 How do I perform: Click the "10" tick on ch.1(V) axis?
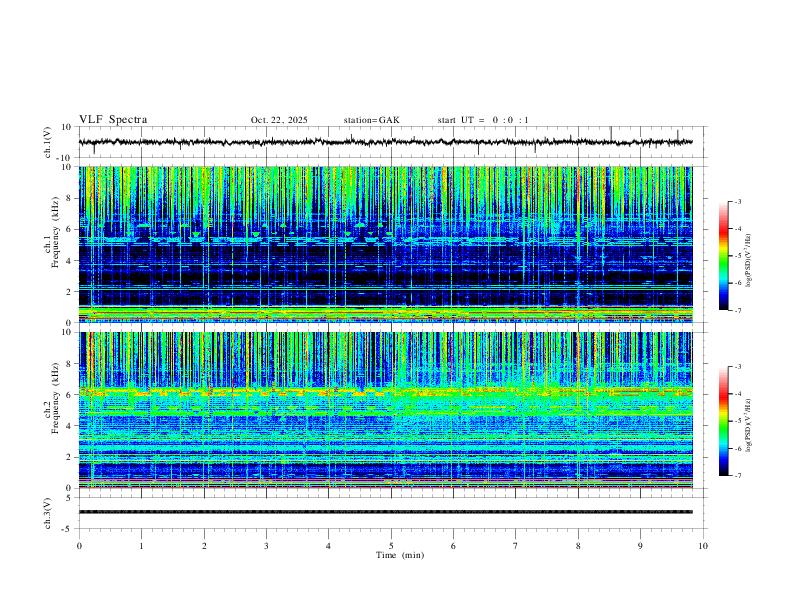click(67, 127)
